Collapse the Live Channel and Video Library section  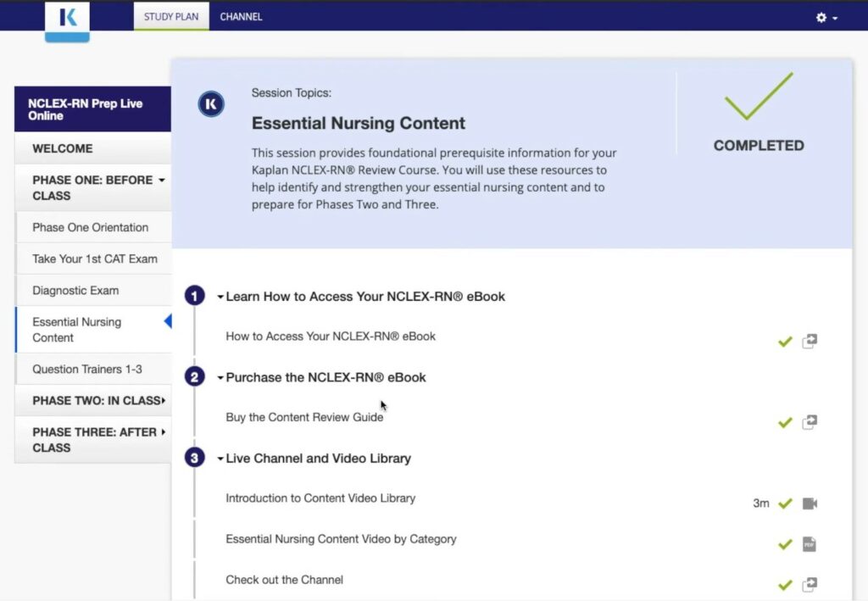pyautogui.click(x=219, y=458)
